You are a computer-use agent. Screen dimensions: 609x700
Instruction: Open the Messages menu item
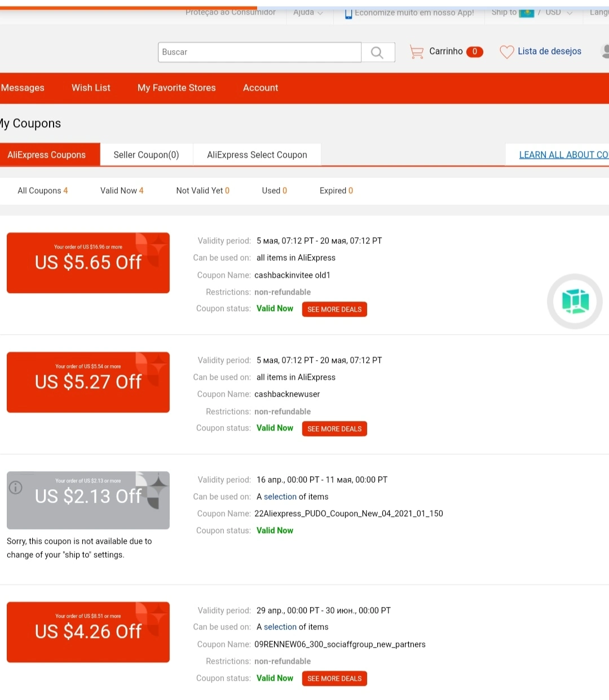tap(23, 88)
